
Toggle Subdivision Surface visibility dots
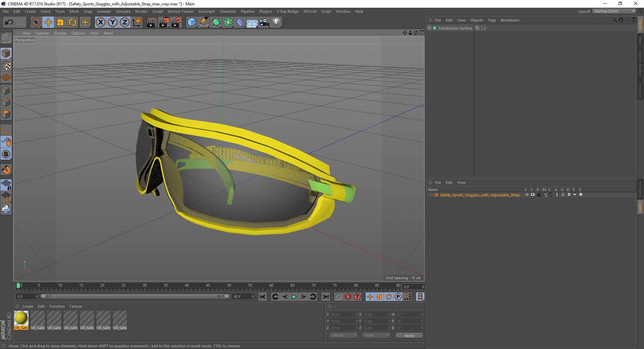pyautogui.click(x=482, y=28)
